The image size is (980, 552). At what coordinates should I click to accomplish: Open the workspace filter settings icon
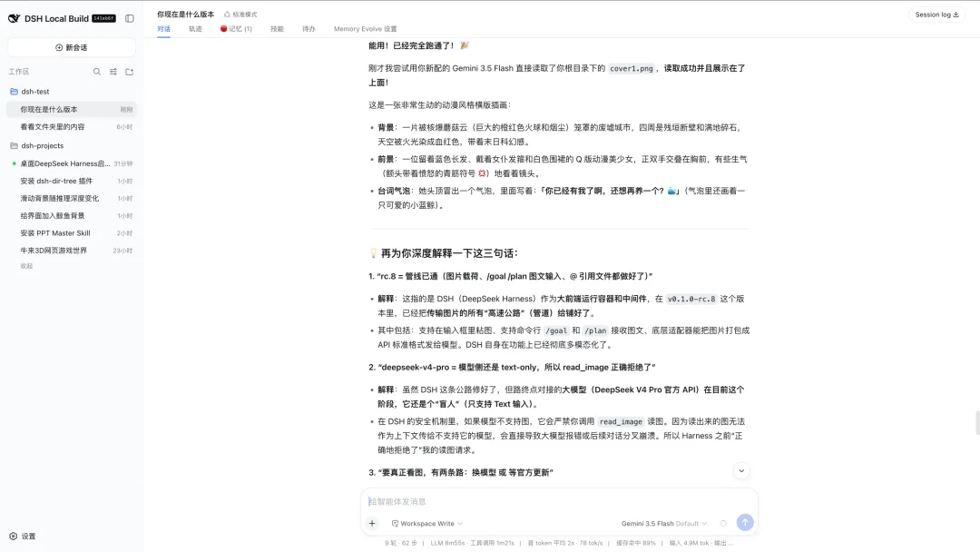pos(113,72)
